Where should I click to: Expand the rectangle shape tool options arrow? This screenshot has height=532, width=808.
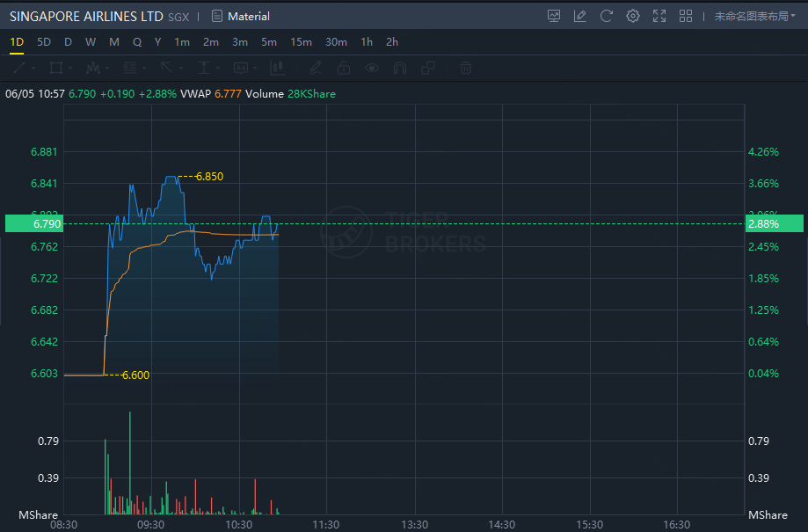click(70, 68)
